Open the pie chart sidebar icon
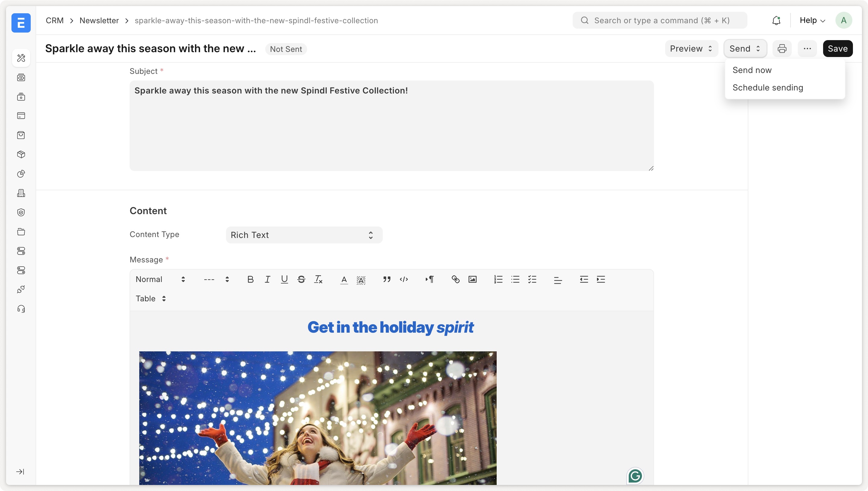 (21, 174)
